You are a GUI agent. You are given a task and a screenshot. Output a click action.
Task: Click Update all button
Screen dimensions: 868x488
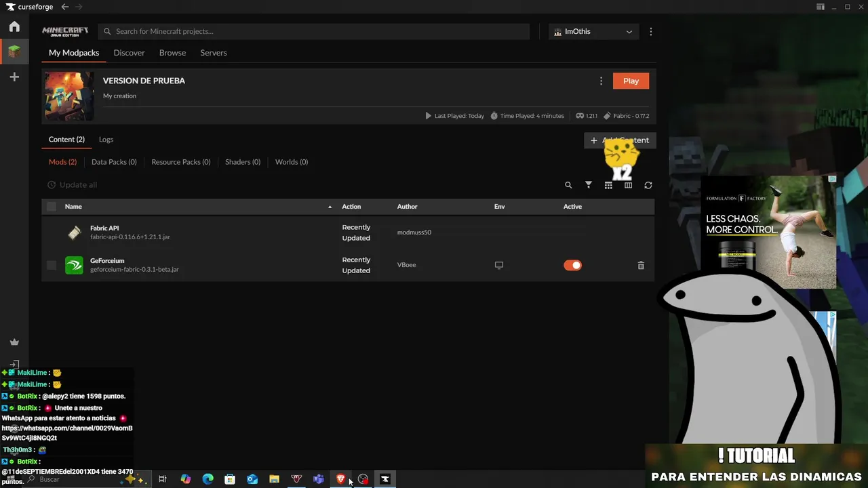click(x=72, y=185)
